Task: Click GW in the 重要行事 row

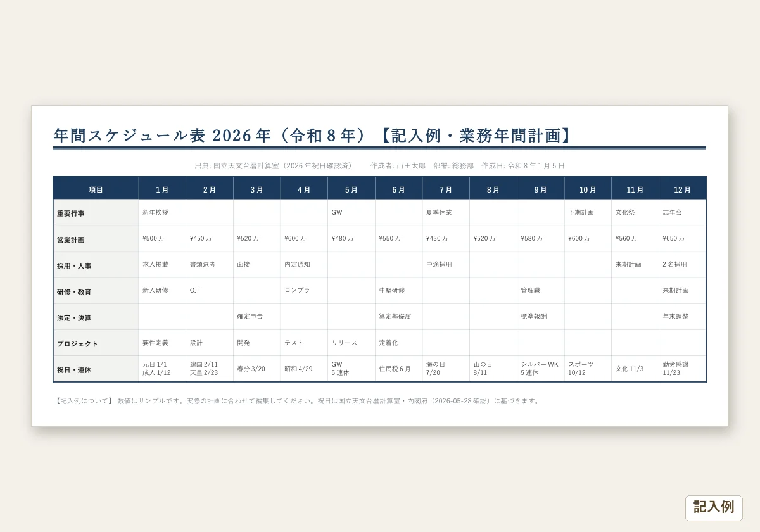Action: (351, 213)
